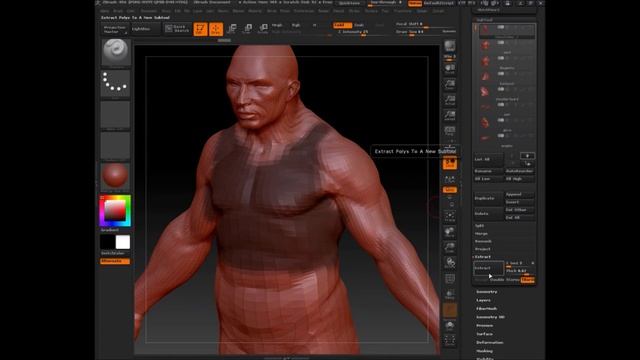The width and height of the screenshot is (640, 360).
Task: Select the white main color swatch
Action: click(x=123, y=242)
